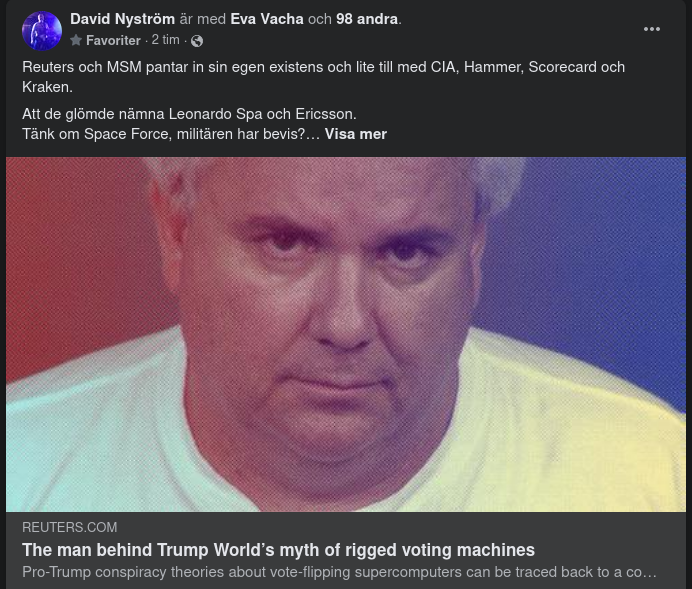Open David Nyström's profile picture

[42, 31]
